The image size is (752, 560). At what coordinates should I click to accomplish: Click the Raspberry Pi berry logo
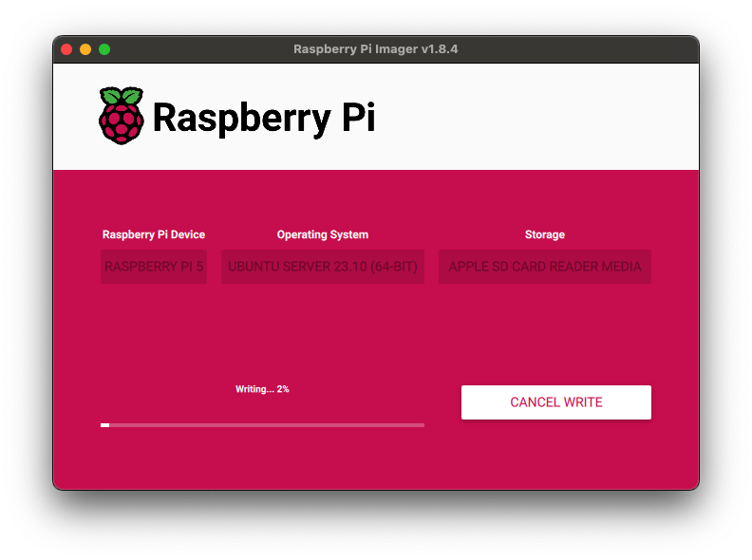pyautogui.click(x=122, y=121)
